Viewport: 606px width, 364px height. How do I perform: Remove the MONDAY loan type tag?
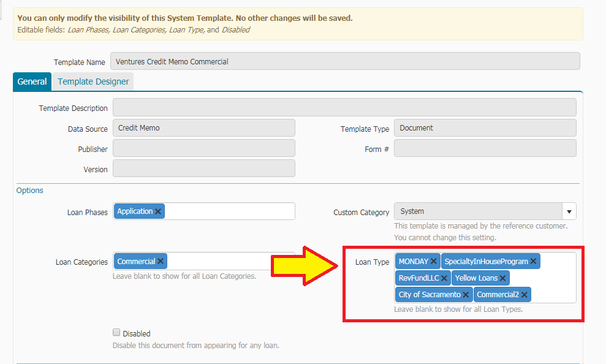pyautogui.click(x=434, y=261)
